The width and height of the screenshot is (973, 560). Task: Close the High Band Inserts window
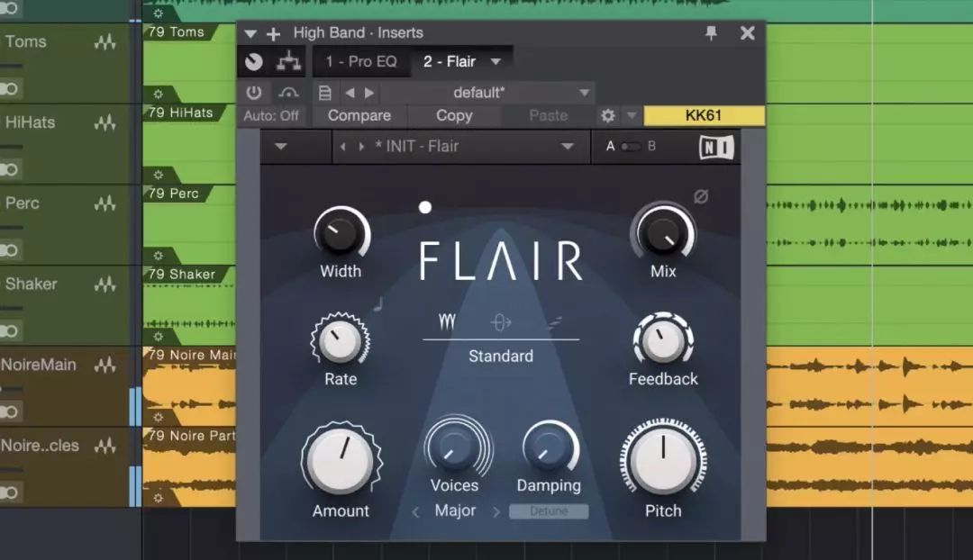(747, 33)
